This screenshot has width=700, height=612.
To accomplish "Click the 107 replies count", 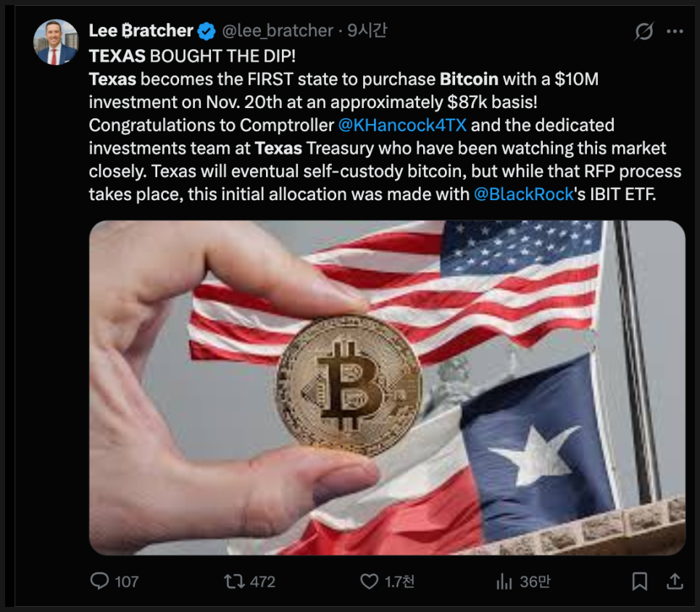I will point(127,581).
